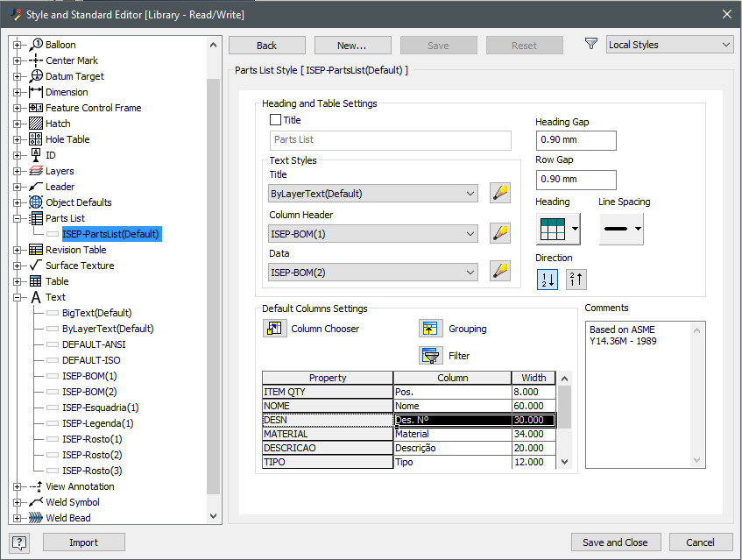
Task: Click the ID style icon
Action: 36,155
